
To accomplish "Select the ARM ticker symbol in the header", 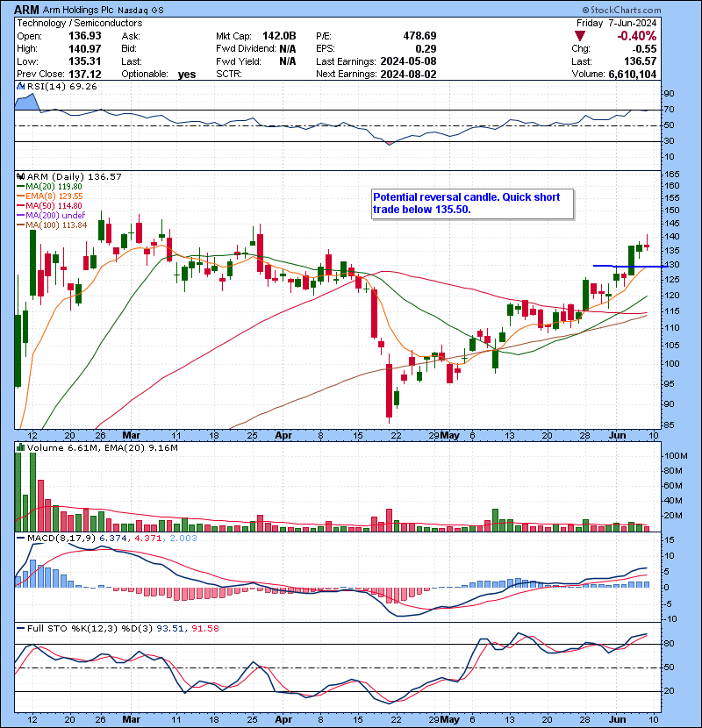I will [x=26, y=10].
